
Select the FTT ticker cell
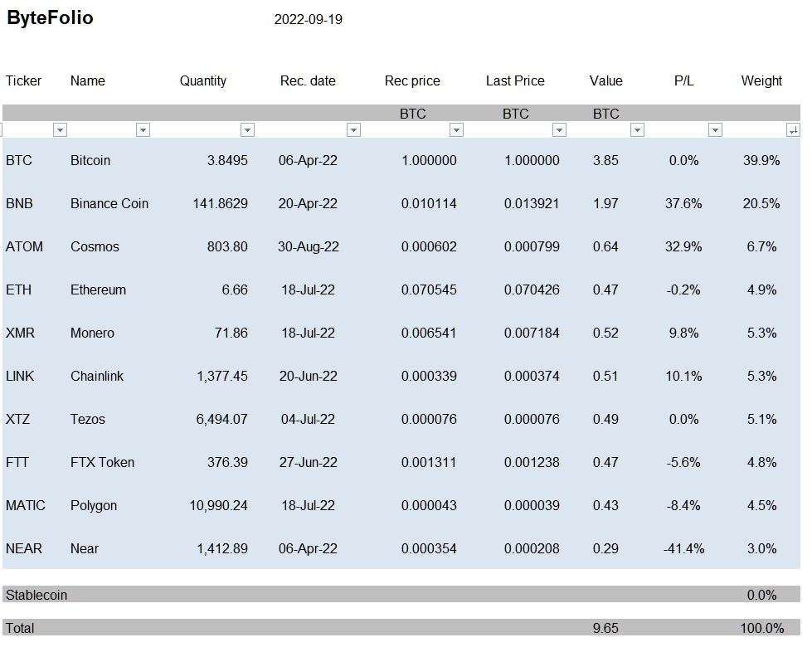pyautogui.click(x=17, y=462)
